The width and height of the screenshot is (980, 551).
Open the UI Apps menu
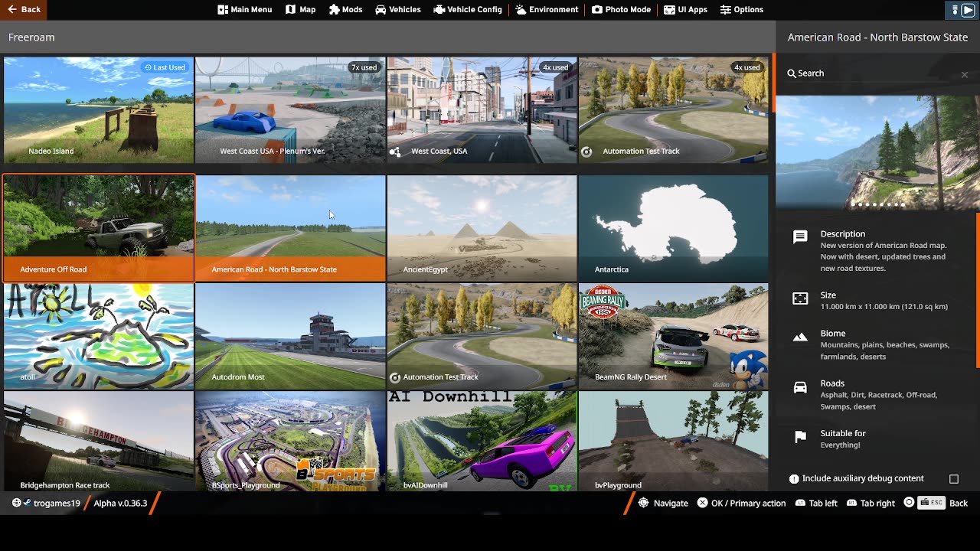685,9
